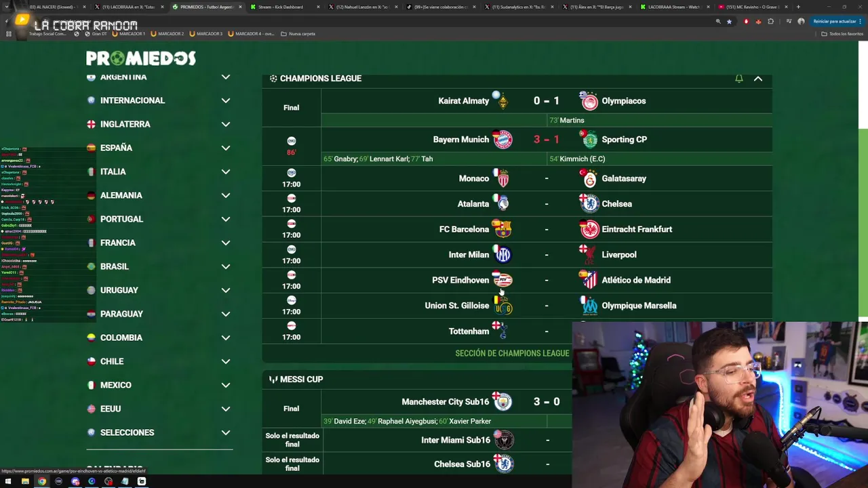Select the URUGUAY league item

point(161,290)
